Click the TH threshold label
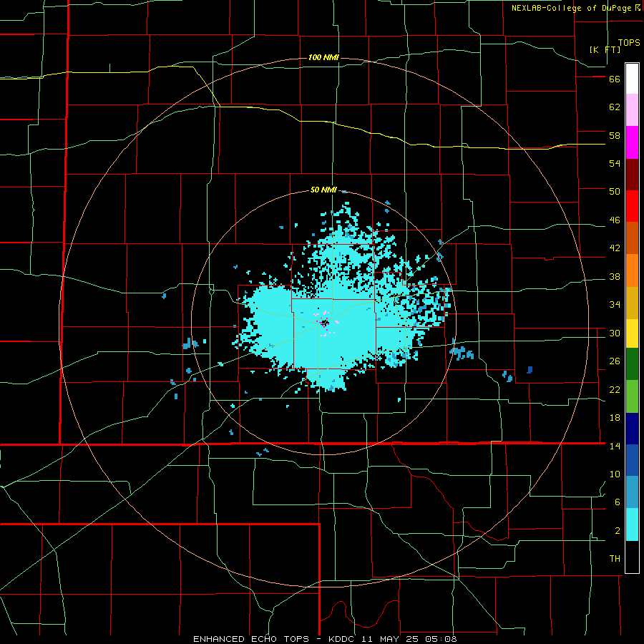This screenshot has width=644, height=644. coord(615,559)
